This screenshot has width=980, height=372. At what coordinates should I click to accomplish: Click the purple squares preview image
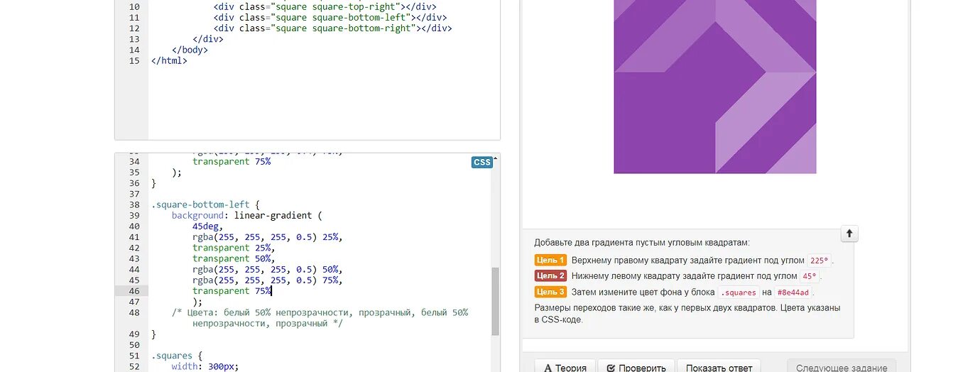[x=715, y=85]
